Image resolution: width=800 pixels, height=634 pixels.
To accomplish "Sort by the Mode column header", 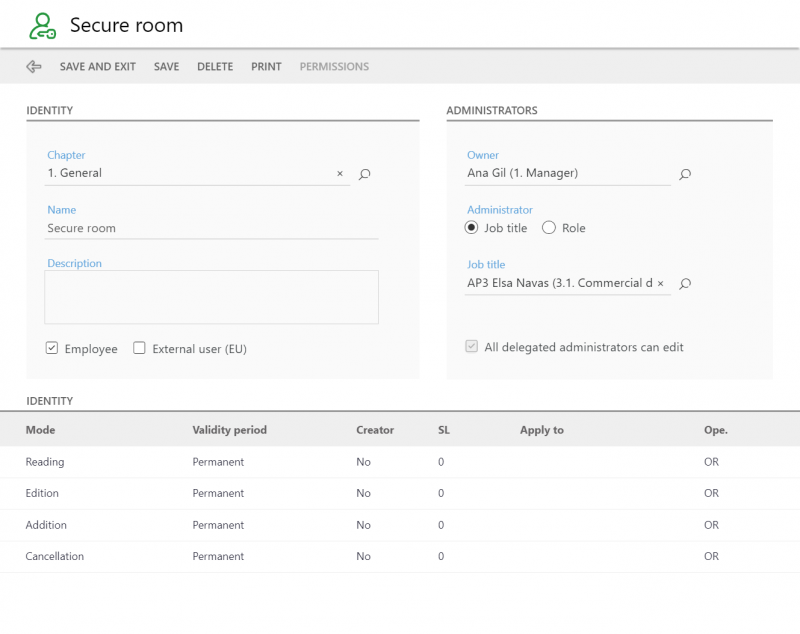I will coord(40,430).
